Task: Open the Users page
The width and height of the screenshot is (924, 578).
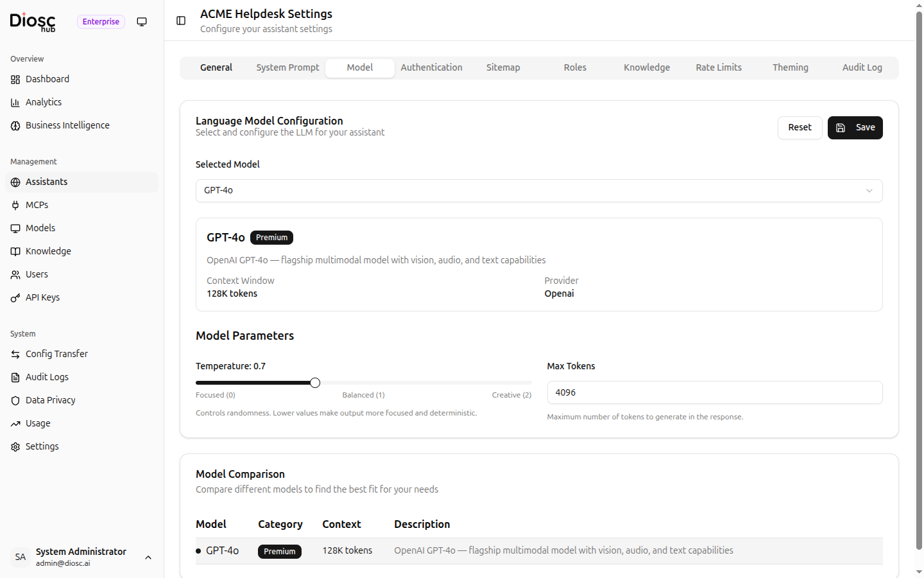Action: [81, 275]
